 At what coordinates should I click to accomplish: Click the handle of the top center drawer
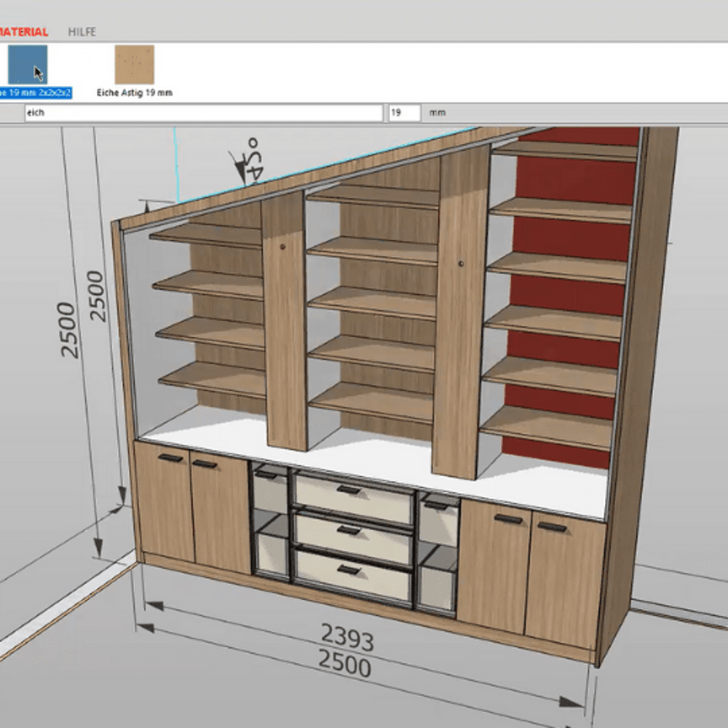coord(348,489)
